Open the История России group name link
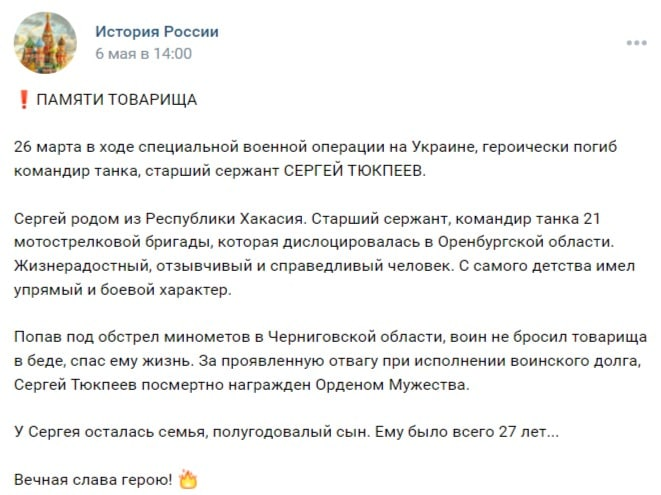Viewport: 661px width, 495px height. coord(157,32)
